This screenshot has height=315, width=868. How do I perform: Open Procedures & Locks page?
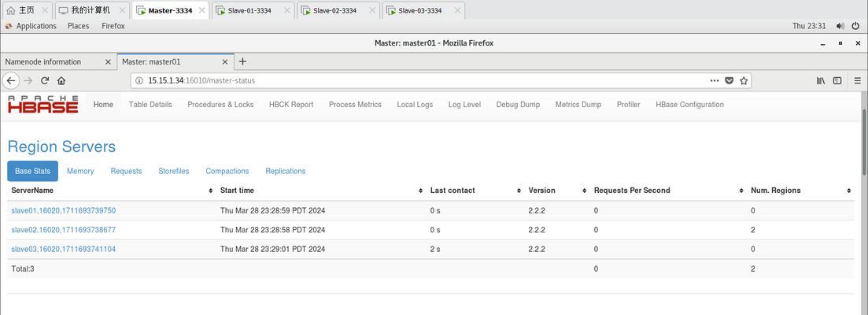pos(220,104)
